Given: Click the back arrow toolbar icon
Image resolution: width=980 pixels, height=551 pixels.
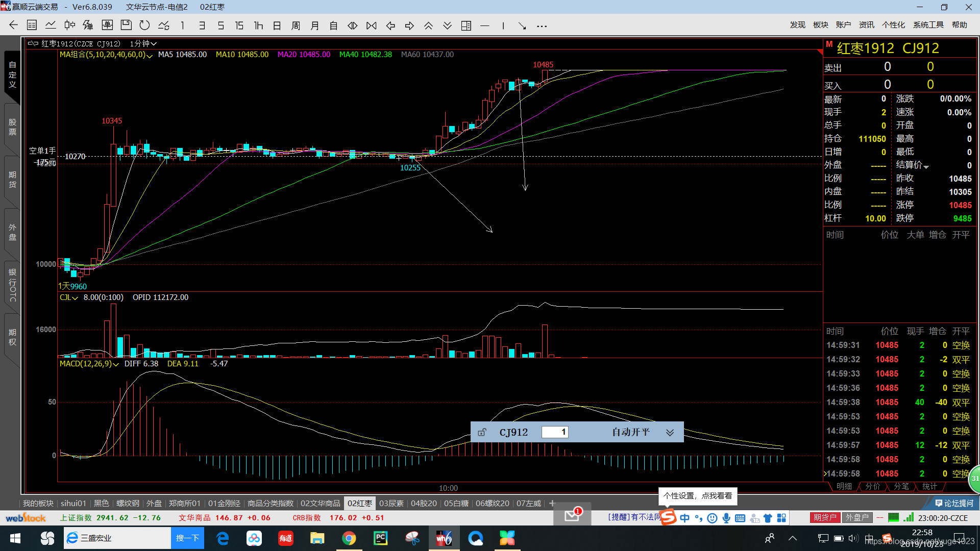Looking at the screenshot, I should coord(14,25).
